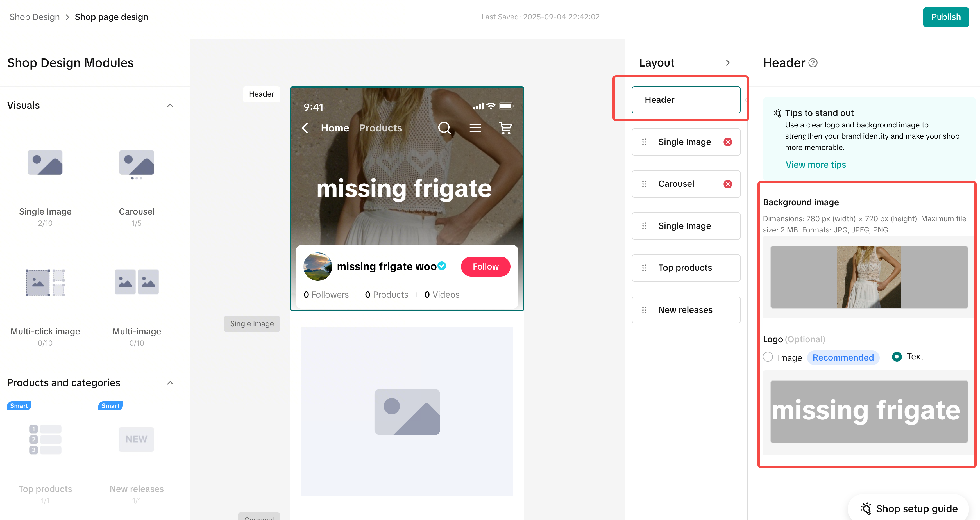Viewport: 980px width, 520px height.
Task: Collapse the Visuals section
Action: tap(170, 106)
